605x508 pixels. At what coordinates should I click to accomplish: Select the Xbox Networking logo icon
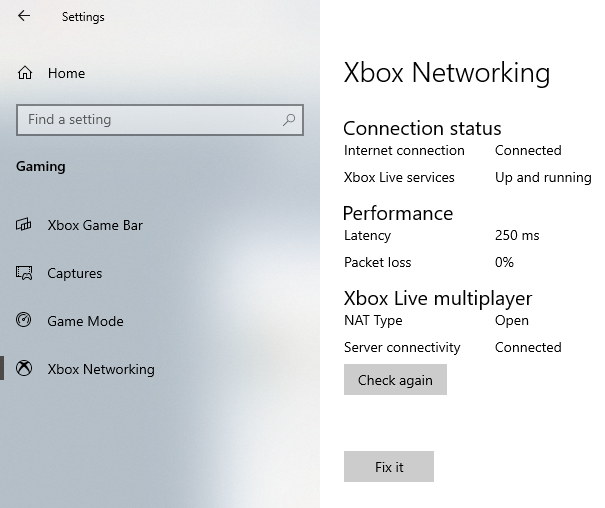point(24,368)
